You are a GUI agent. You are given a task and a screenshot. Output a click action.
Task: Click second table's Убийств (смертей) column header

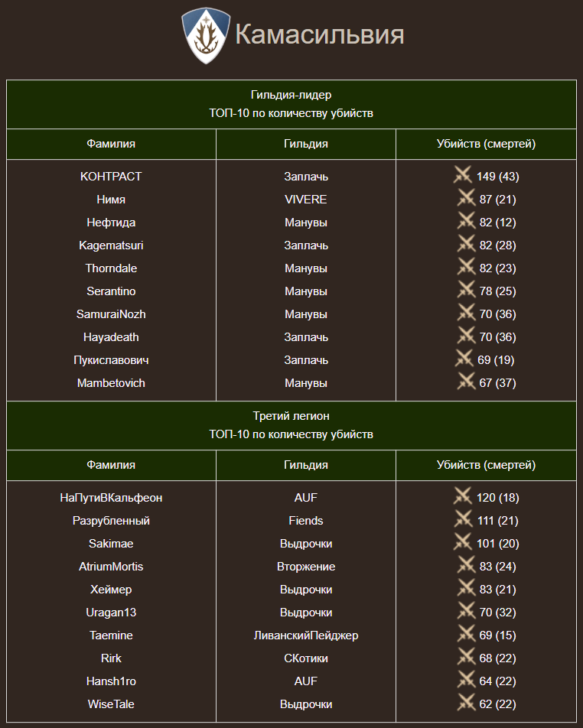486,465
